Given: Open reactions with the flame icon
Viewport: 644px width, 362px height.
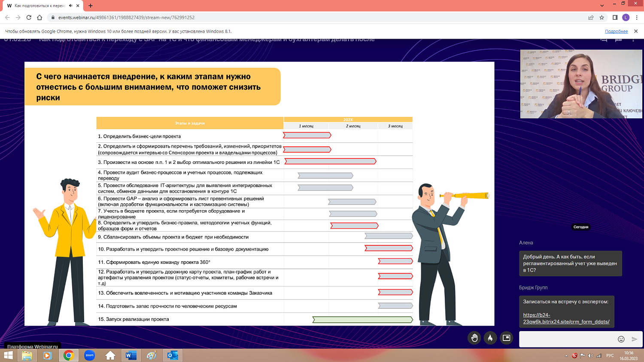Looking at the screenshot, I should [x=489, y=338].
